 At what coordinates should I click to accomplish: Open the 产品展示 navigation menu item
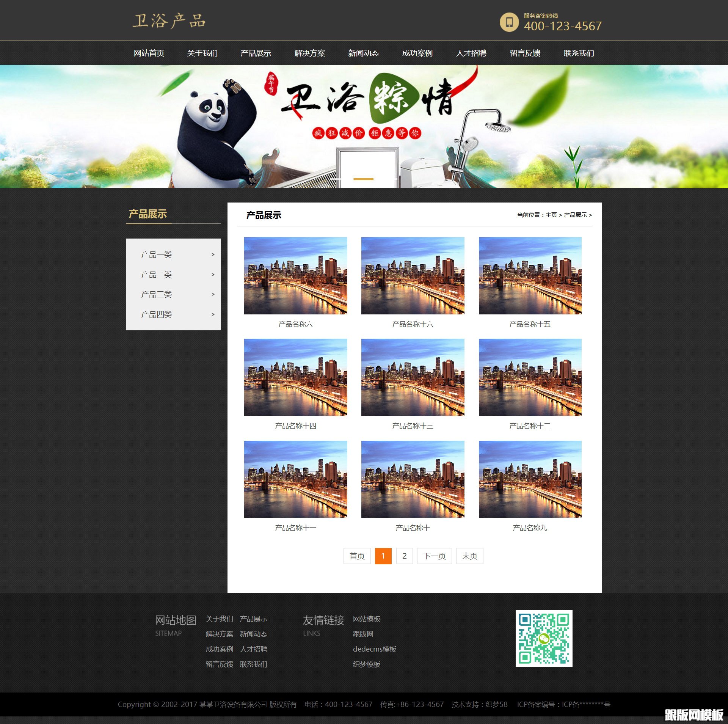tap(256, 53)
